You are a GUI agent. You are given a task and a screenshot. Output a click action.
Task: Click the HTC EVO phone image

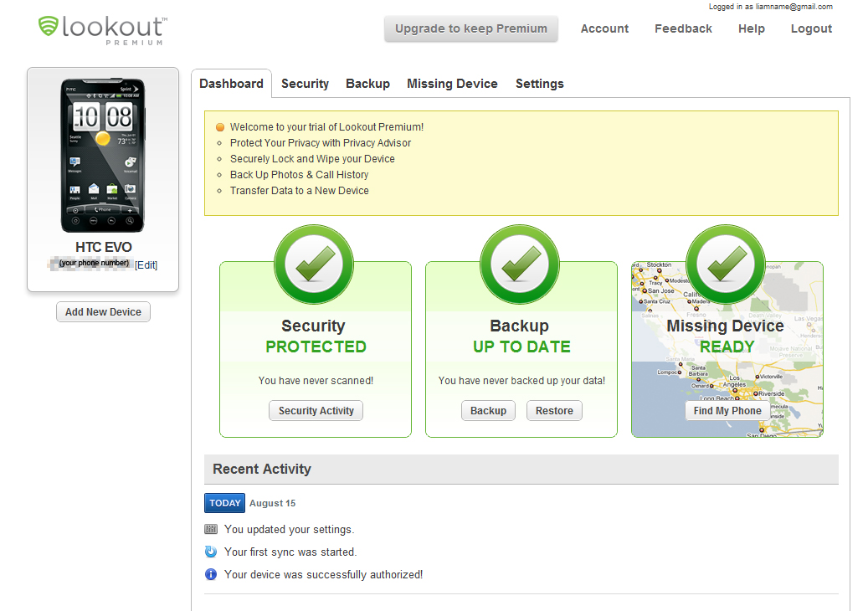(x=103, y=156)
